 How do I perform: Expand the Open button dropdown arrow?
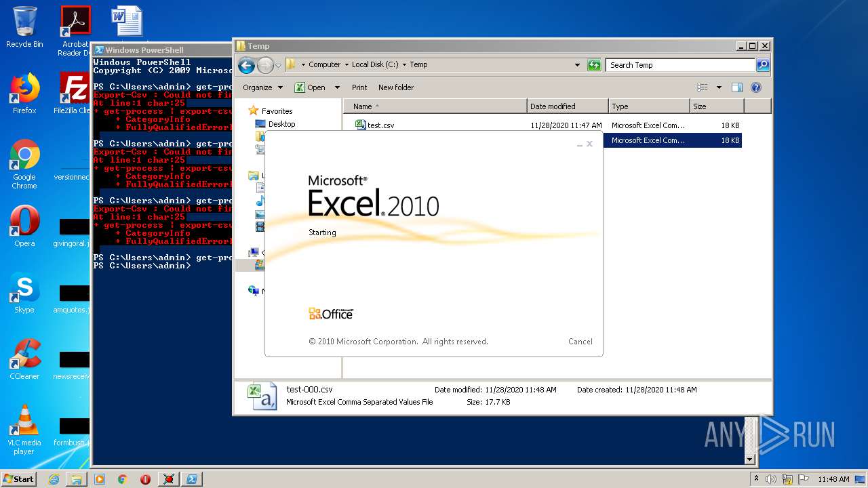[x=336, y=87]
